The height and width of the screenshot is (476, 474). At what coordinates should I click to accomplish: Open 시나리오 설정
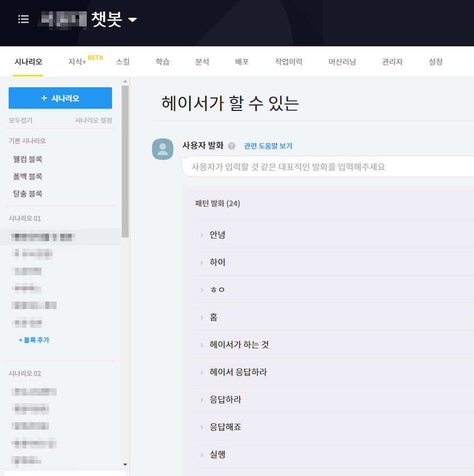click(94, 120)
